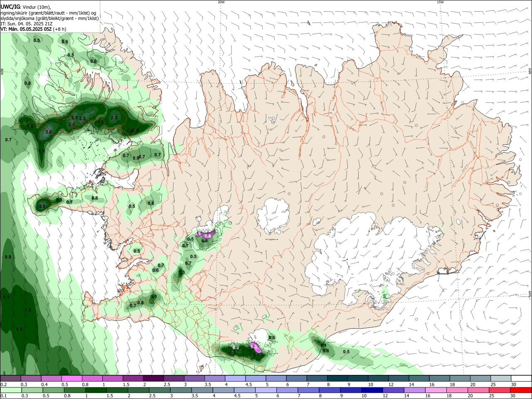This screenshot has width=532, height=399.
Task: Click the 'rigning/skúrir' legend description line
Action: click(x=48, y=12)
